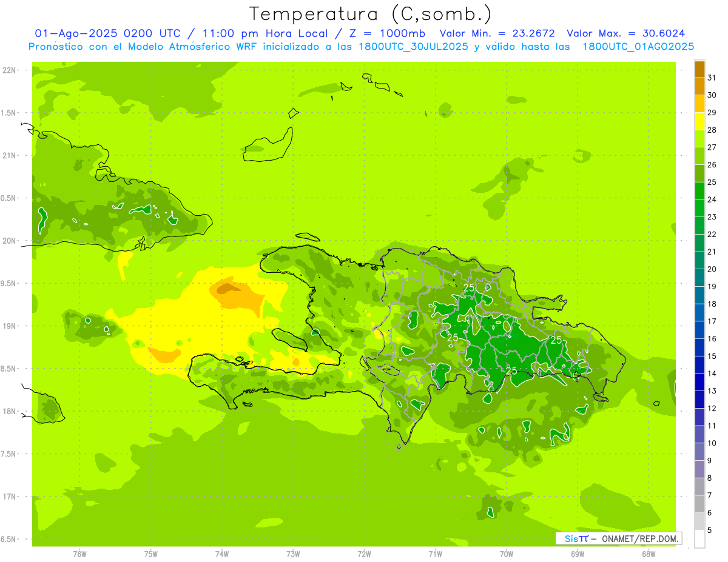Click the '22N' latitude label

[10, 70]
